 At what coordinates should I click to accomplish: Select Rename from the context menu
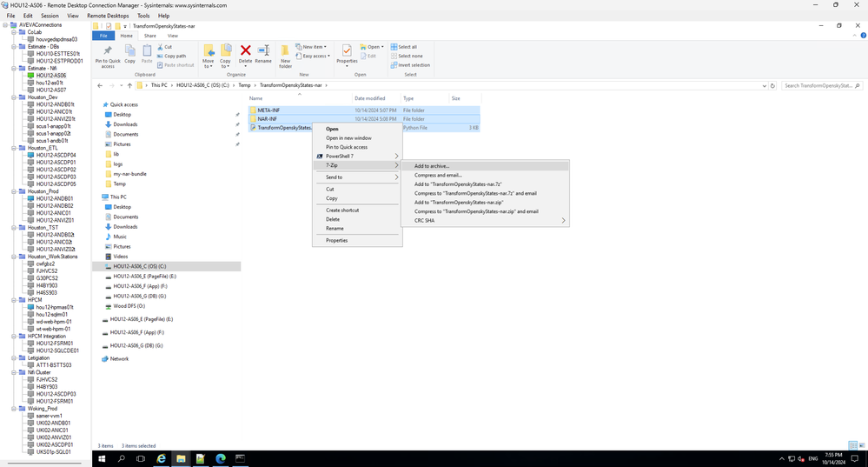(x=335, y=229)
